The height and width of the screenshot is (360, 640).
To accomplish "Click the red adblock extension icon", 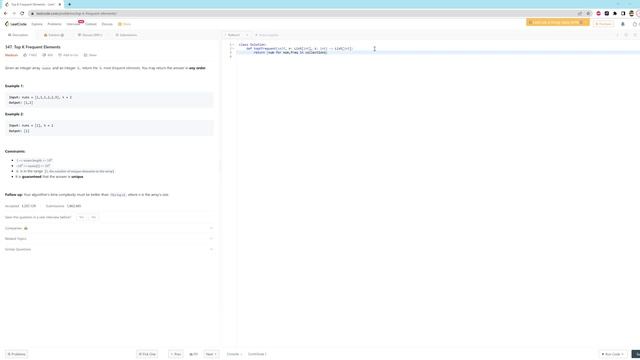I will [598, 13].
